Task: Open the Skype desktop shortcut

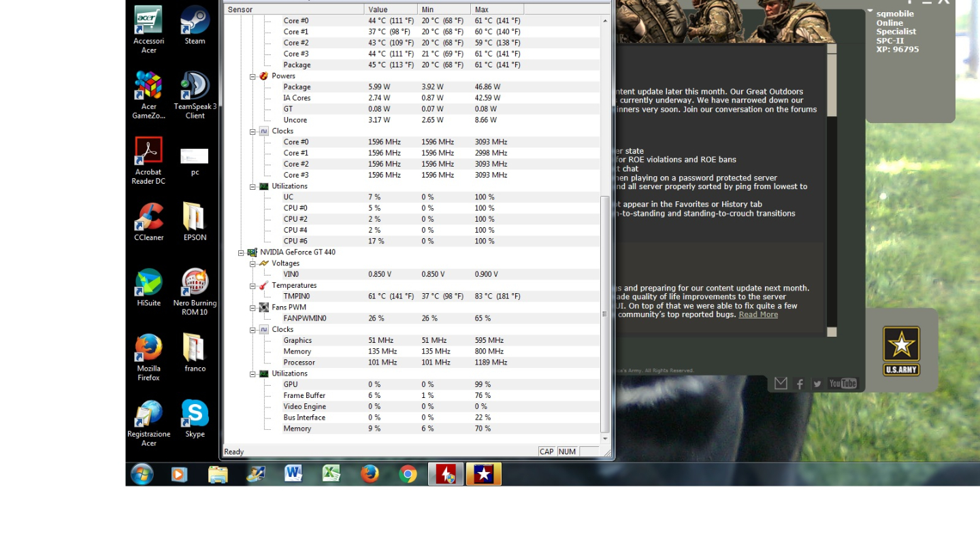Action: (x=195, y=418)
